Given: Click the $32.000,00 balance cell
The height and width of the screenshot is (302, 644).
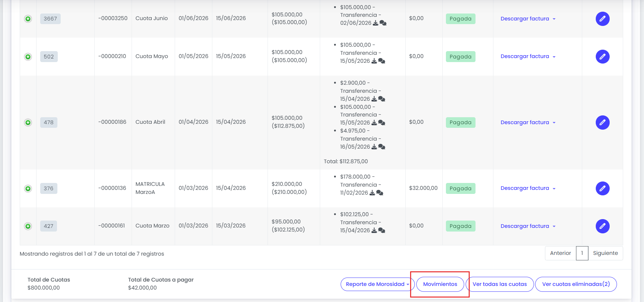Looking at the screenshot, I should (x=423, y=188).
